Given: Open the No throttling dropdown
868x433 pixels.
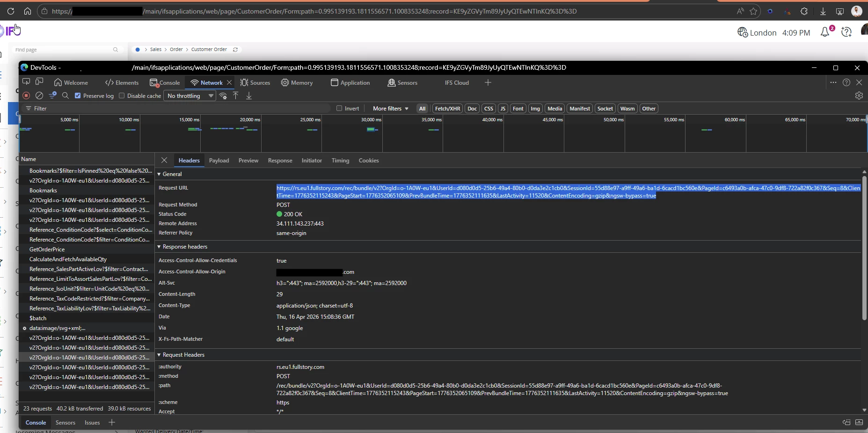Looking at the screenshot, I should pos(190,95).
